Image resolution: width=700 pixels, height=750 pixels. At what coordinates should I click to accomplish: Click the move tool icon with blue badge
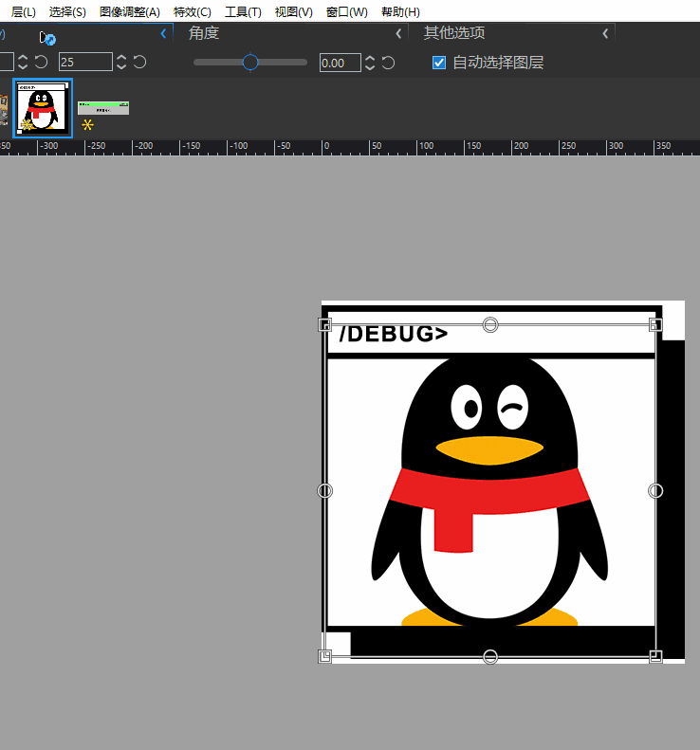(x=47, y=37)
